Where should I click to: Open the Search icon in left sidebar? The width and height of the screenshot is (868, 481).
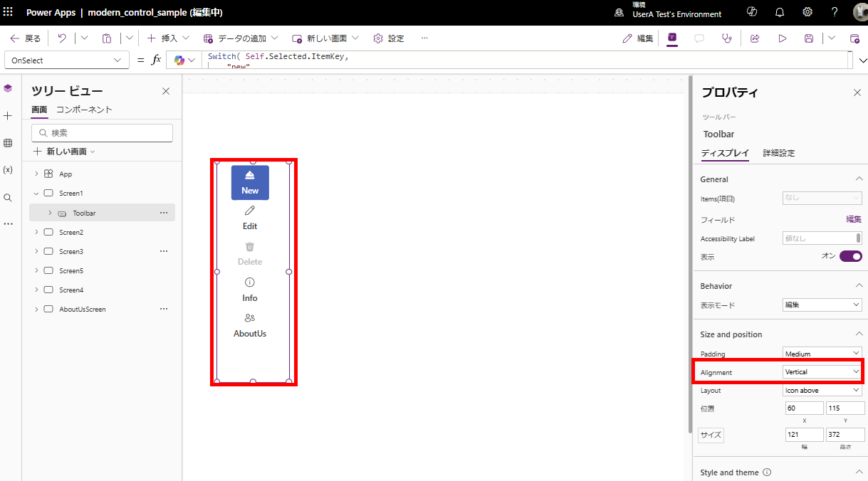tap(8, 197)
